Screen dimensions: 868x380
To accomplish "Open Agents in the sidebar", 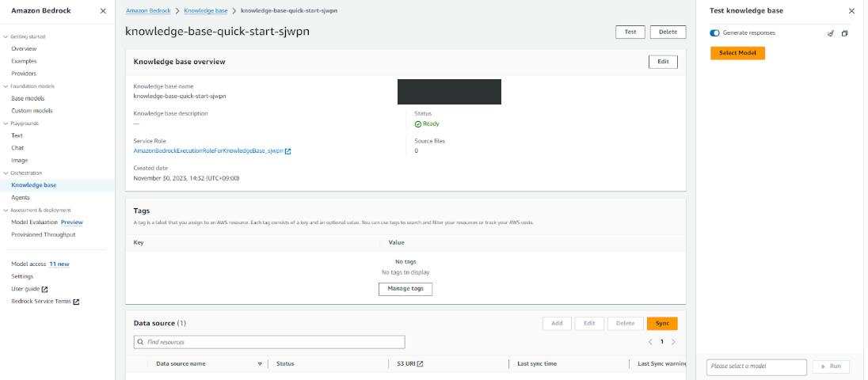I will 20,198.
